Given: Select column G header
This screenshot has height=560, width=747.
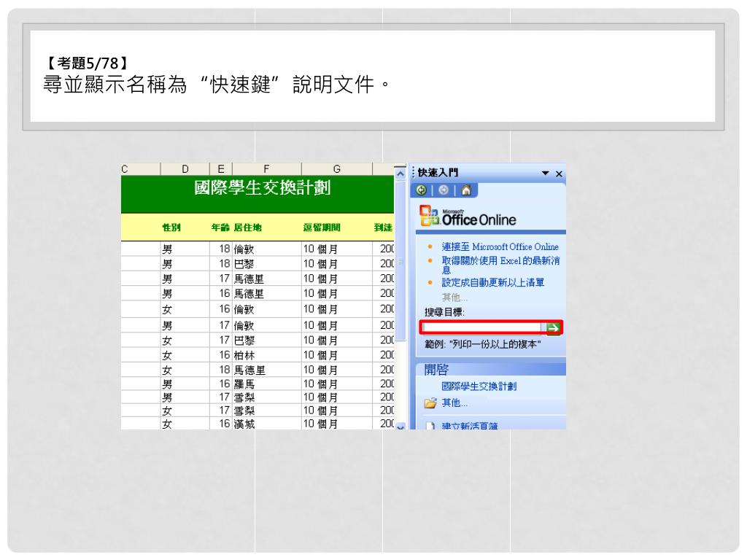Looking at the screenshot, I should click(337, 169).
